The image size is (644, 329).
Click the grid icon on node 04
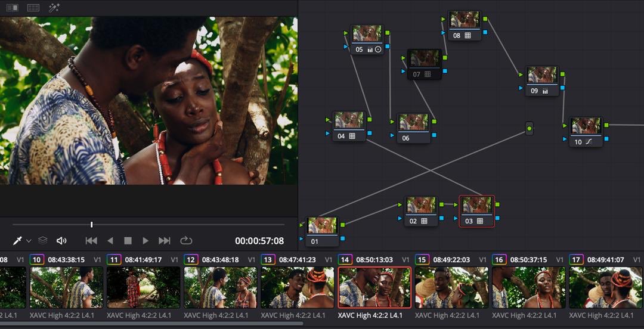(352, 136)
